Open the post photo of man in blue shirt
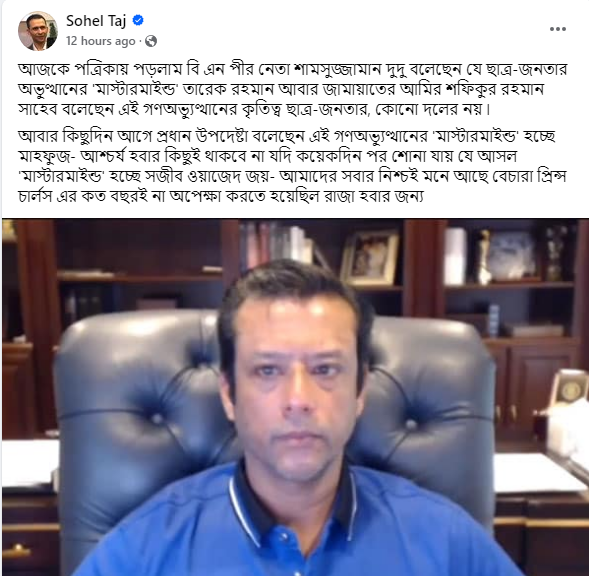The image size is (589, 576). 295,397
